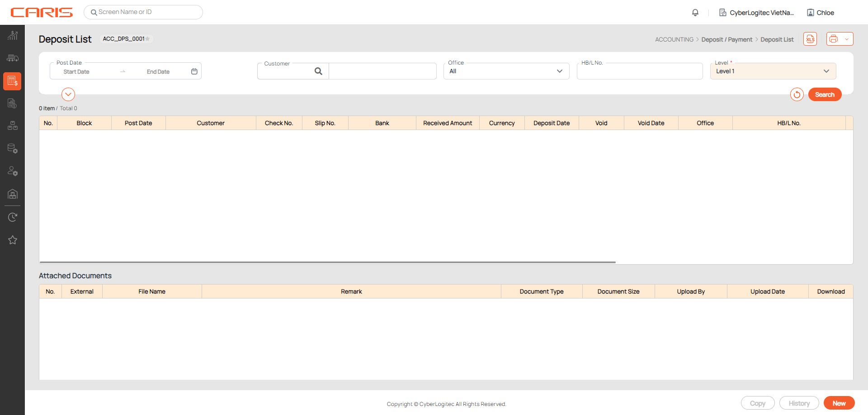Click the Customer search magnifier icon
Viewport: 868px width, 415px height.
[318, 71]
